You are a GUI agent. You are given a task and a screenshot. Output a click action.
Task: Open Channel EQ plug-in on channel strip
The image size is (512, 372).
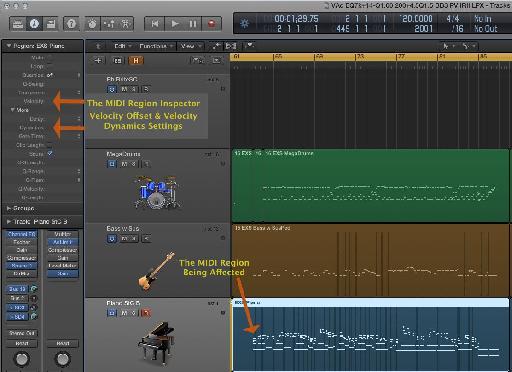[22, 234]
